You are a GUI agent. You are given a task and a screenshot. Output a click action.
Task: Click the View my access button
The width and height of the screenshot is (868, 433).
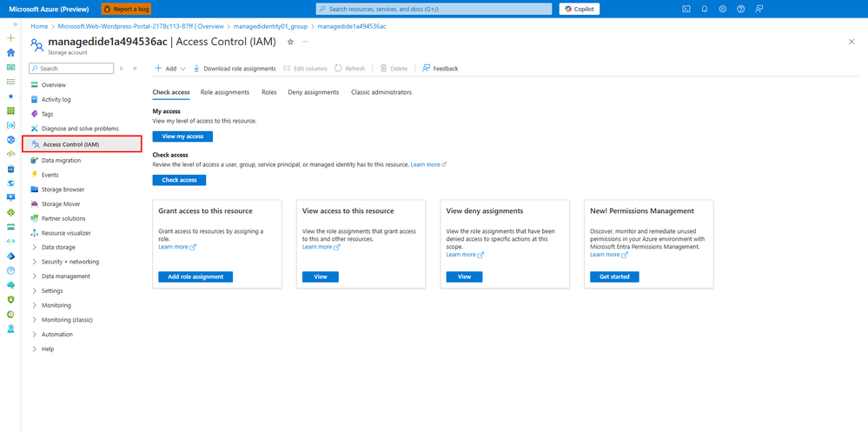coord(182,137)
